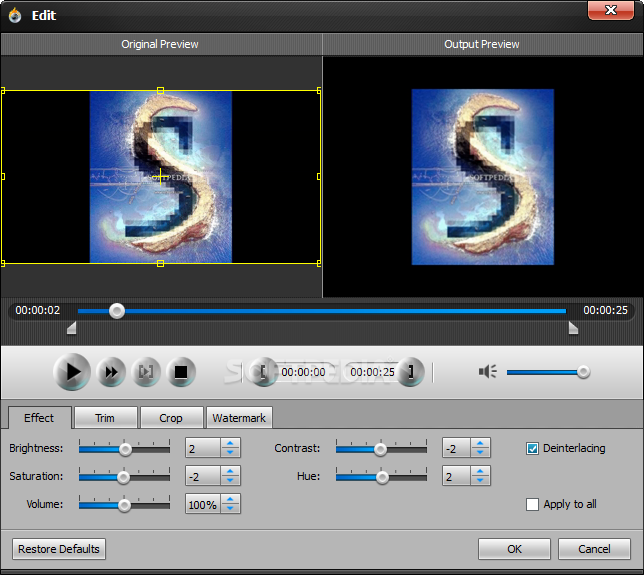Close the Edit dialog with red X
The image size is (644, 575).
[x=611, y=10]
